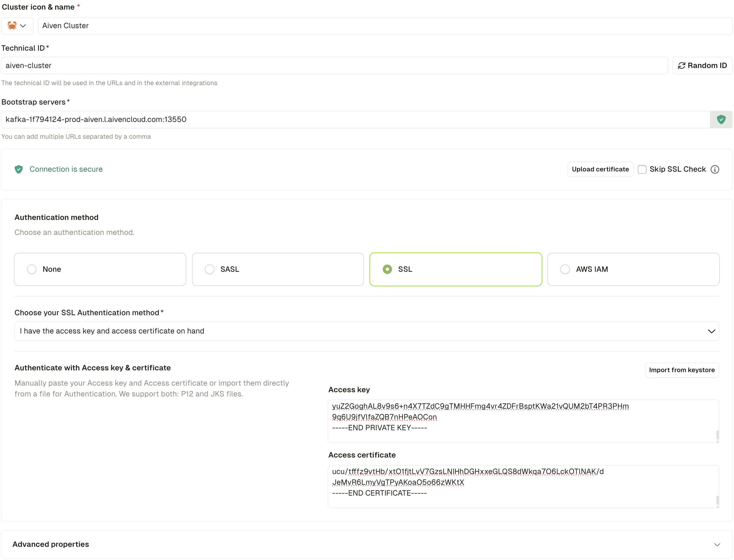734x560 pixels.
Task: Click the green shield icon beside bootstrap servers
Action: (x=721, y=120)
